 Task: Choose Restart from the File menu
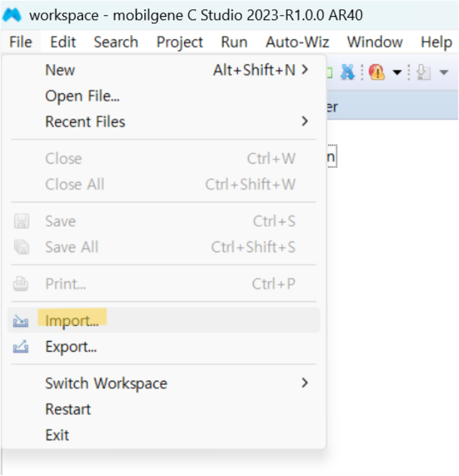(x=164, y=409)
